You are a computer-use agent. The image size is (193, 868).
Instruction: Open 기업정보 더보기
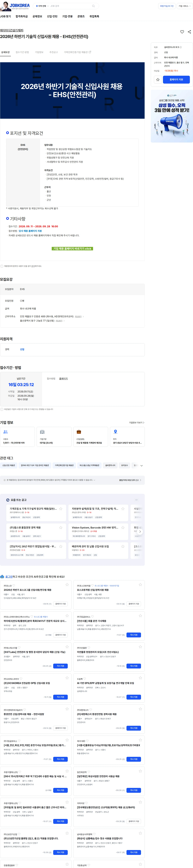point(136,423)
